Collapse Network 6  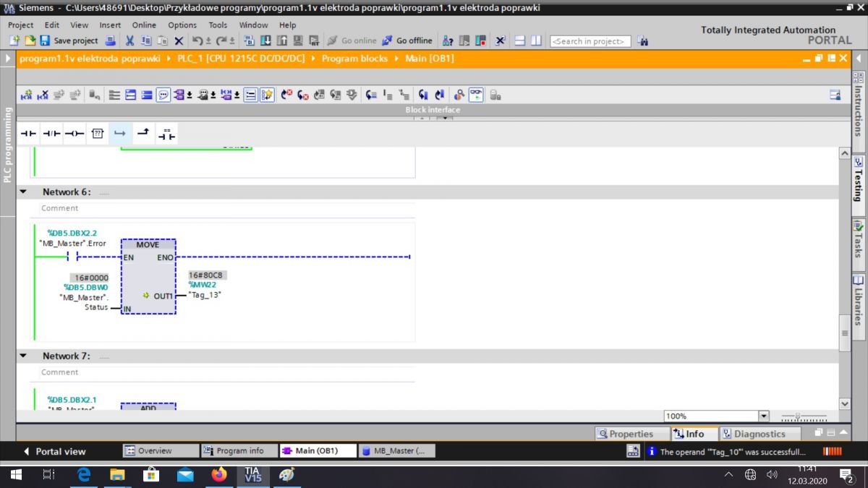pos(23,192)
